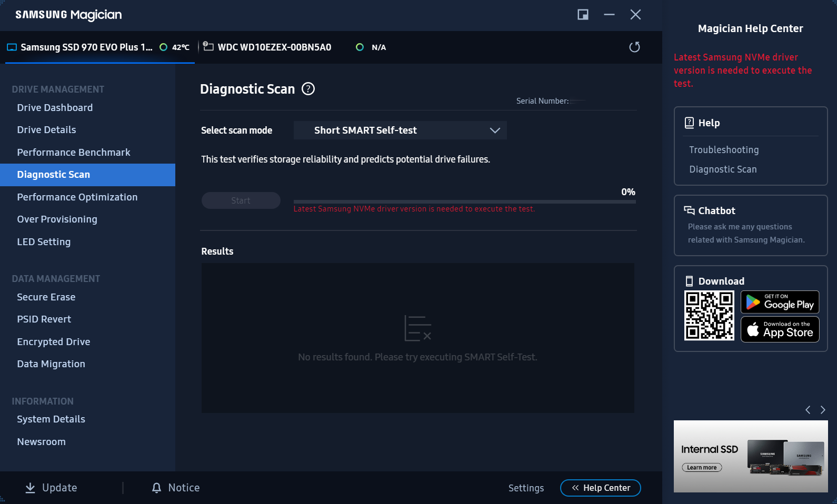Expand the scan mode dropdown arrow
The image size is (837, 504).
[495, 130]
